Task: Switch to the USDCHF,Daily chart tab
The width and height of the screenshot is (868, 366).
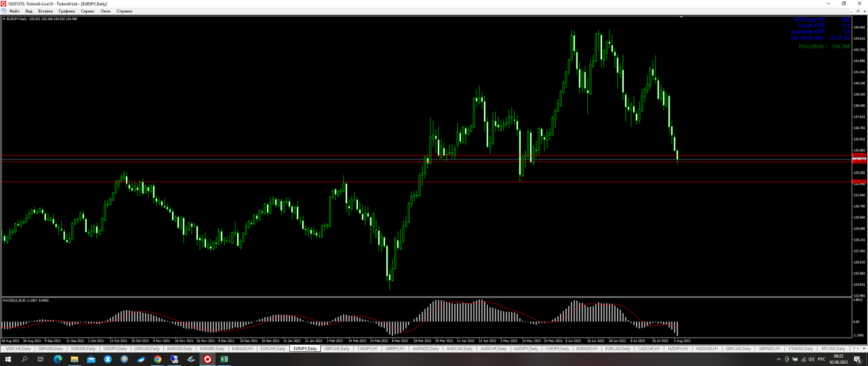Action: click(18, 349)
